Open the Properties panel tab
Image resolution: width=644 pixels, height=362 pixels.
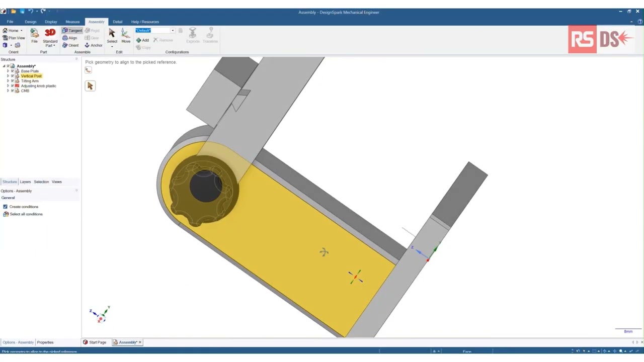45,342
